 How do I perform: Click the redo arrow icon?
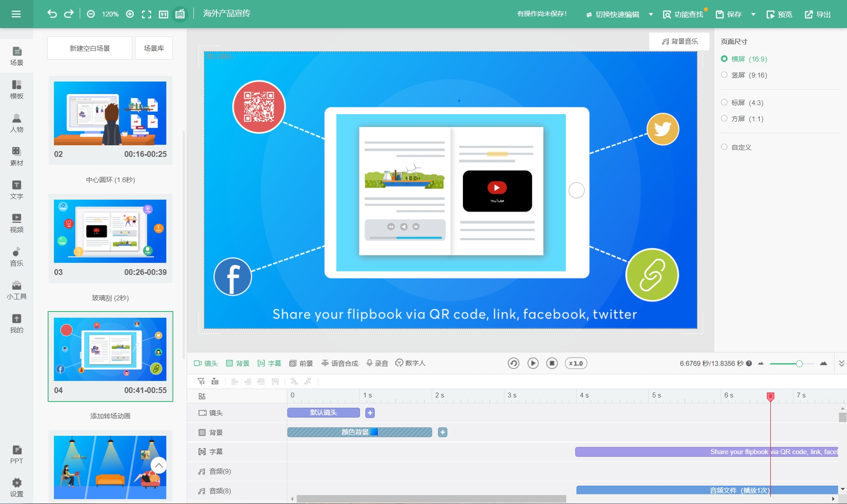pos(69,14)
